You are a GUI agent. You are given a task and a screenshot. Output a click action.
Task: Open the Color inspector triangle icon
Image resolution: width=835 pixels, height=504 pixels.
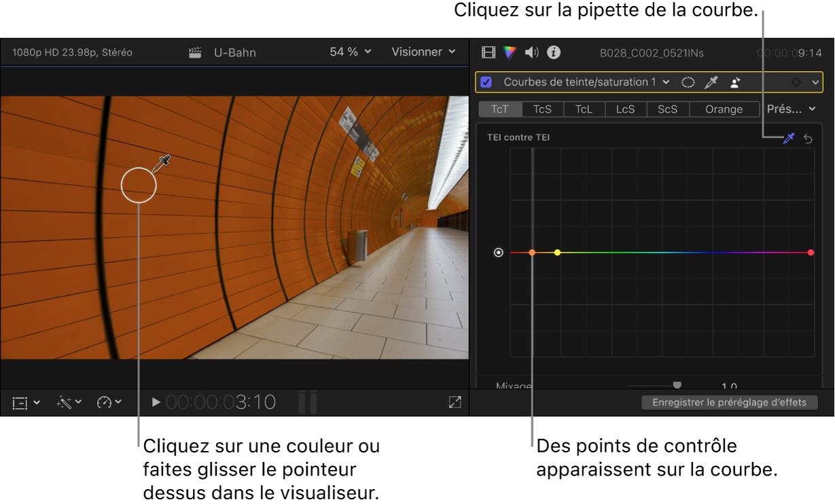(x=510, y=52)
